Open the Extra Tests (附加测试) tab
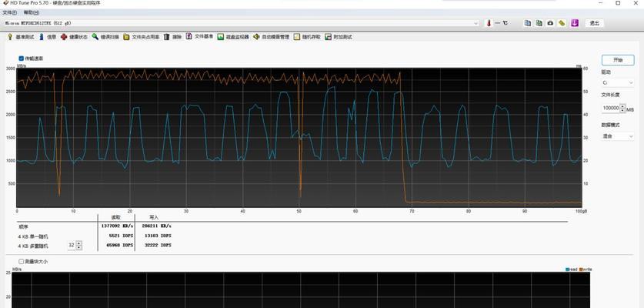 [x=339, y=37]
